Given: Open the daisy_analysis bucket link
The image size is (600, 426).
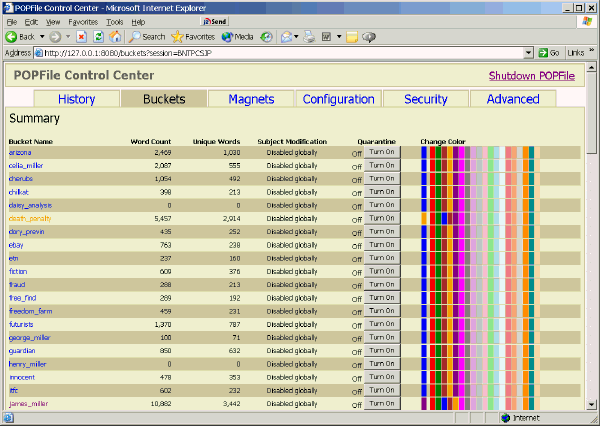Looking at the screenshot, I should pyautogui.click(x=30, y=205).
